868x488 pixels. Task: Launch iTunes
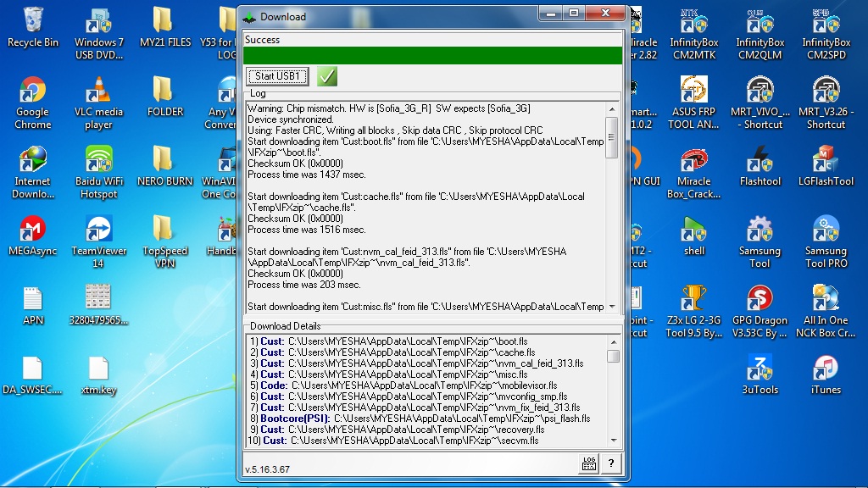826,375
